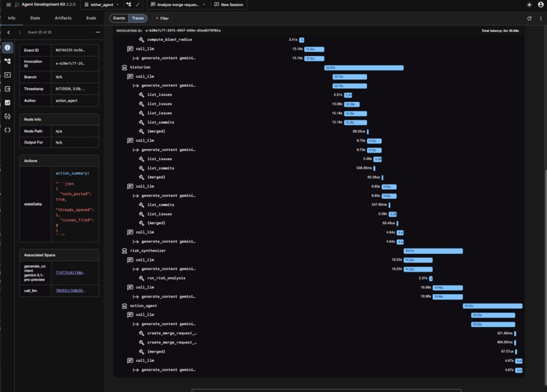Select the run_risk_analysis trace row
The image size is (547, 392).
click(318, 278)
